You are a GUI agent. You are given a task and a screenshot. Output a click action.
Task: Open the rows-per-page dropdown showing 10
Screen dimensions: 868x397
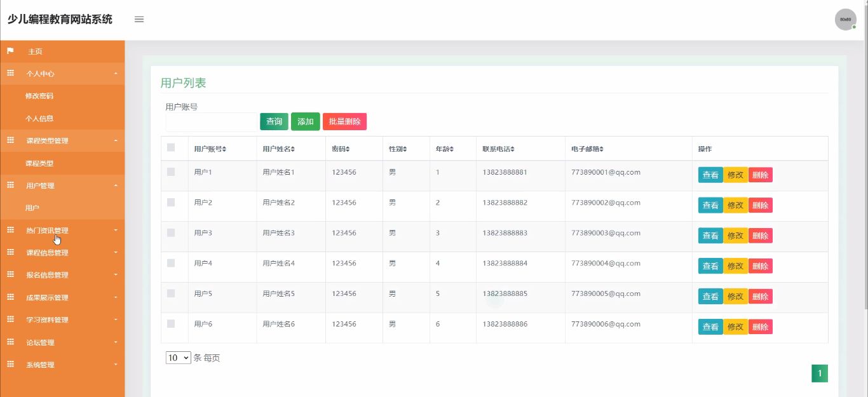[178, 358]
